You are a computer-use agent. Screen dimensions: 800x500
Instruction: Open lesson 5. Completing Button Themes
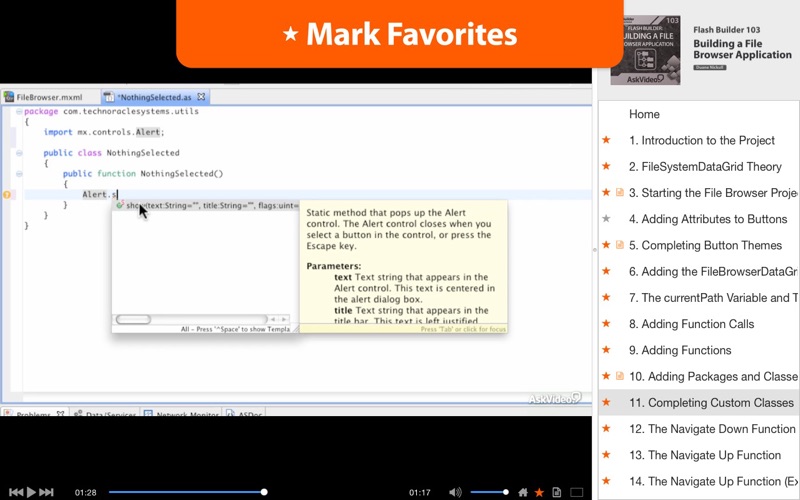(705, 245)
